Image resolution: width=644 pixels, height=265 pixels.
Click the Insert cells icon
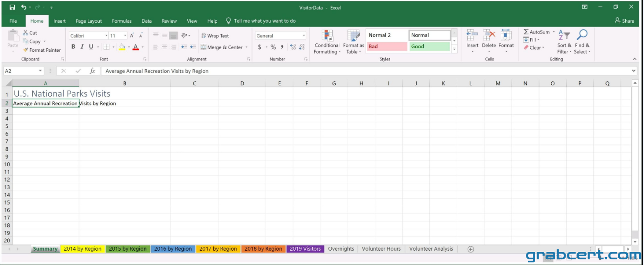472,35
